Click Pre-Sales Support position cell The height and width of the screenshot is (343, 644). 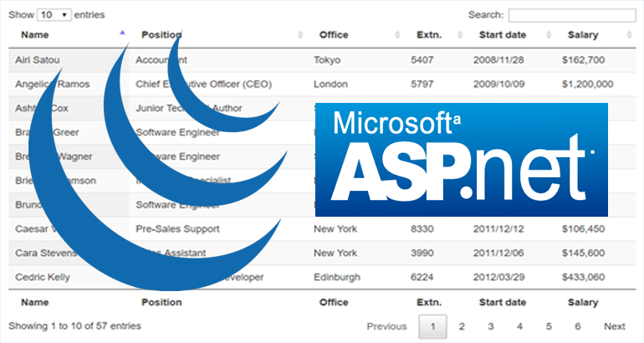[x=177, y=228]
